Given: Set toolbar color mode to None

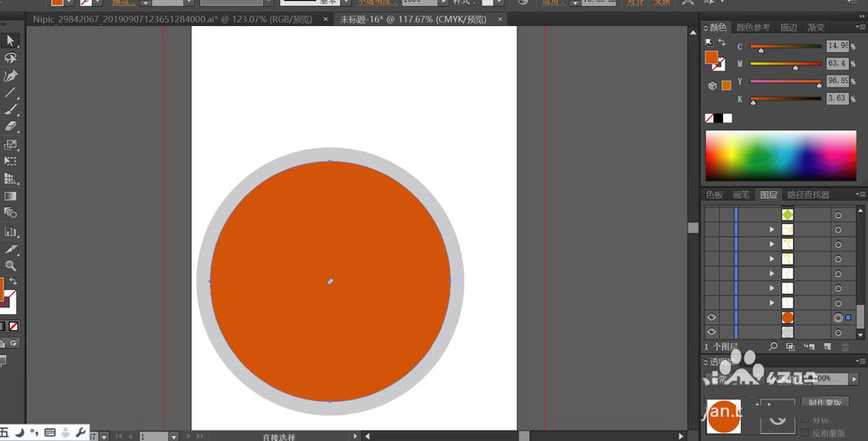Looking at the screenshot, I should [14, 326].
